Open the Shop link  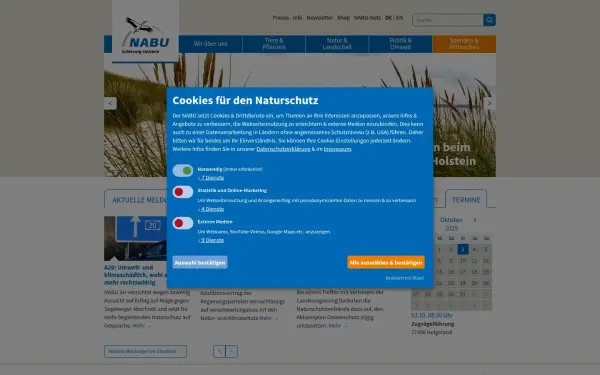(x=343, y=18)
